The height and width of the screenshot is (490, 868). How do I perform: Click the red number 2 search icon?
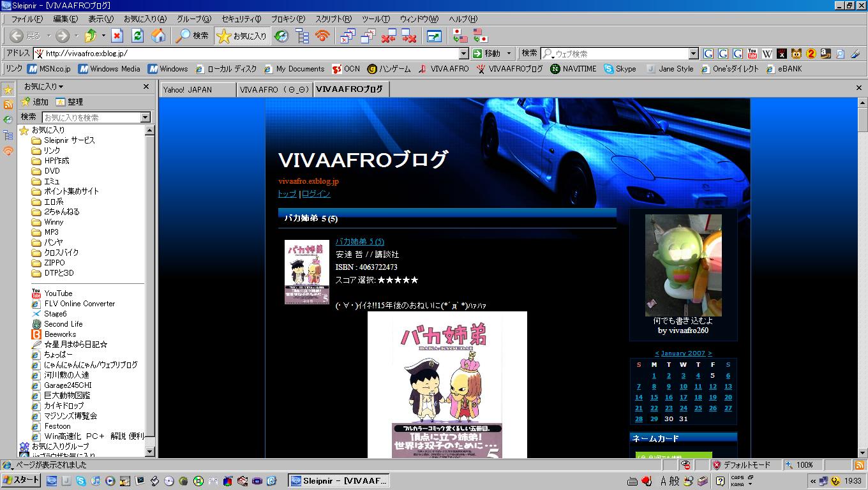point(811,54)
